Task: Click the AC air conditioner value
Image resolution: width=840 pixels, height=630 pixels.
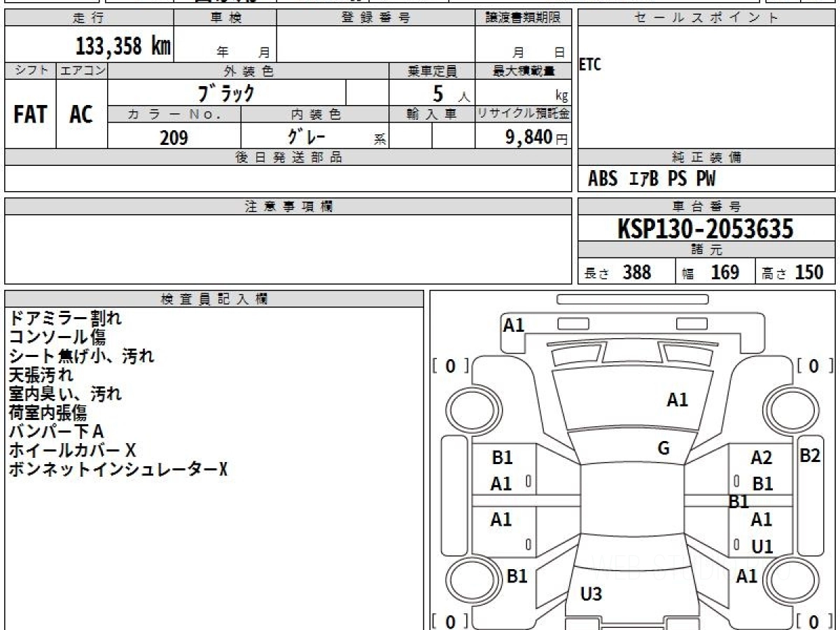Action: (81, 115)
